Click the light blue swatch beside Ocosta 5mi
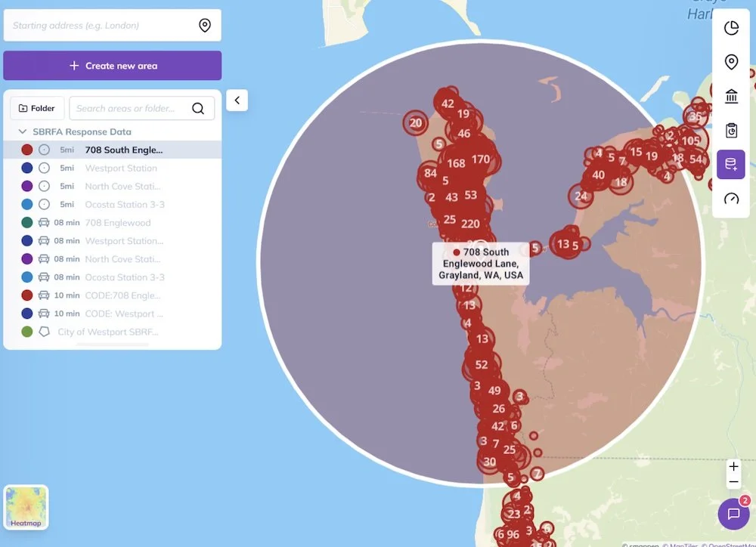Viewport: 756px width, 547px height. (x=27, y=204)
